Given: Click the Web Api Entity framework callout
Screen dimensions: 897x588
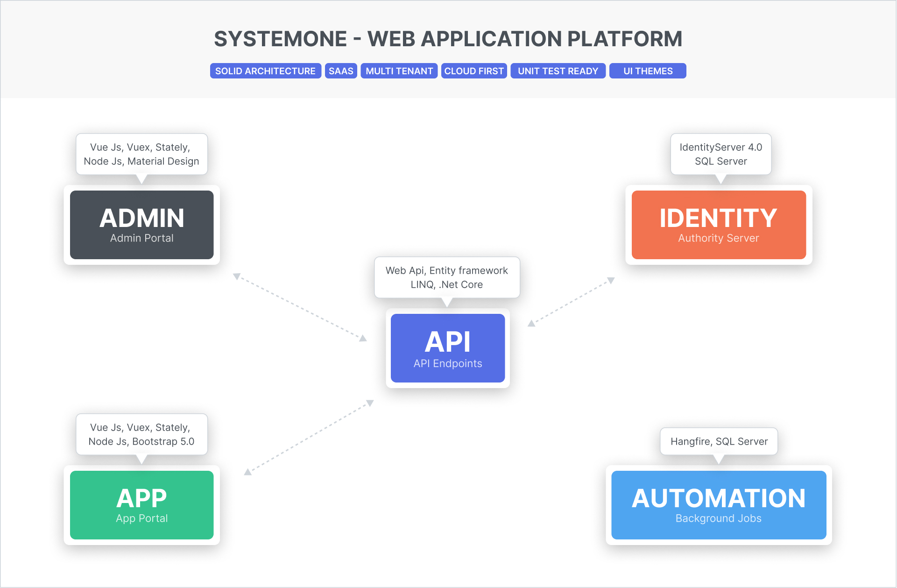Looking at the screenshot, I should (447, 277).
